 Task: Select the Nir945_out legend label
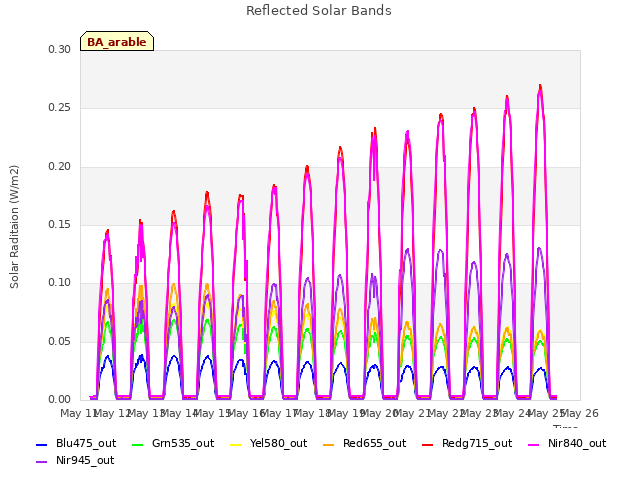[85, 460]
